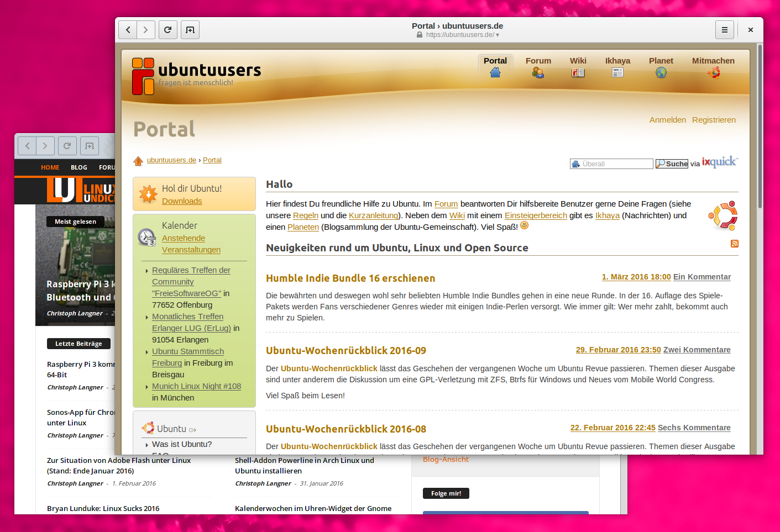Click the Mitmachen icon in navigation
This screenshot has width=780, height=532.
click(x=713, y=72)
